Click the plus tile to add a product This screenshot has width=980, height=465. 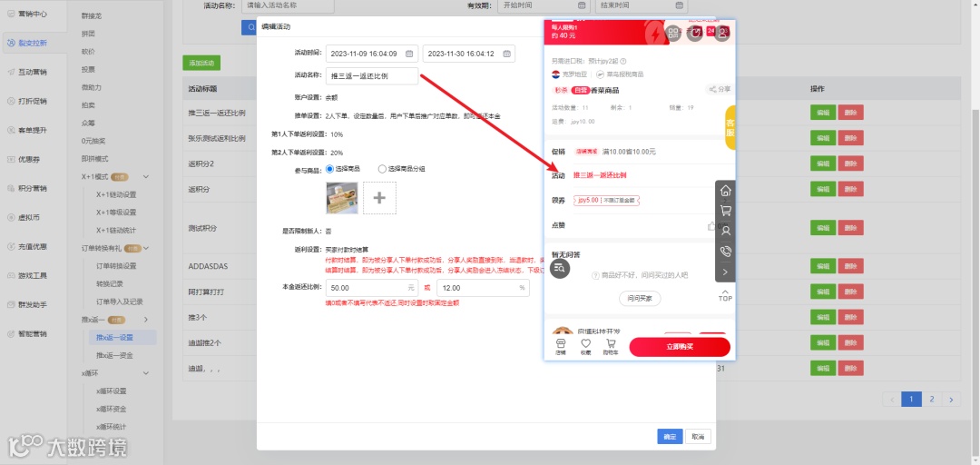point(379,198)
